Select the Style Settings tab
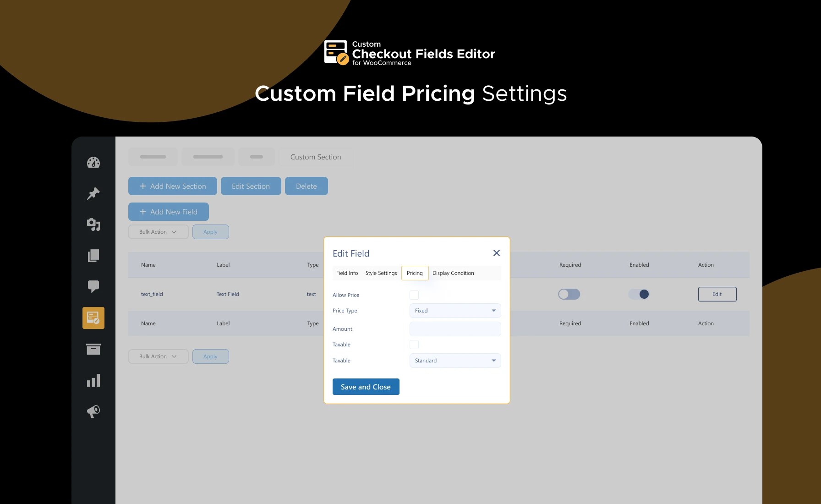821x504 pixels. coord(381,273)
